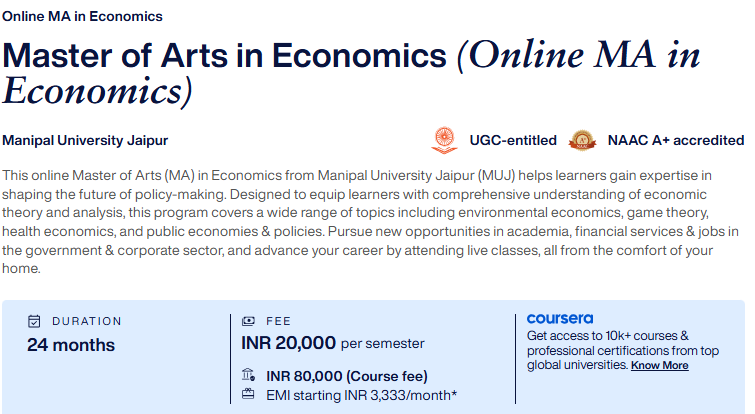
Task: Click the Coursera logo
Action: (x=560, y=319)
